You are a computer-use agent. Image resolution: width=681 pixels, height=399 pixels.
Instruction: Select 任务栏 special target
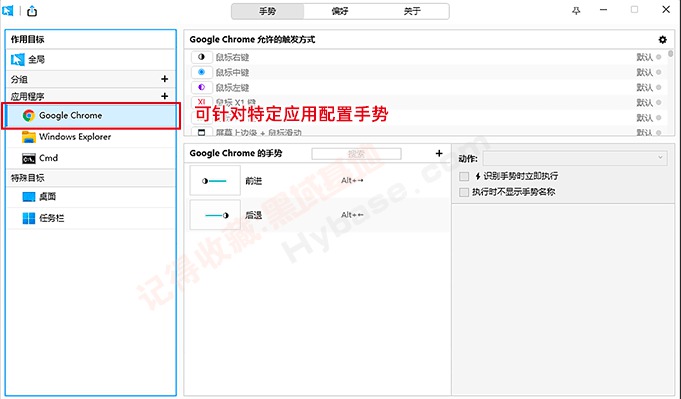91,218
